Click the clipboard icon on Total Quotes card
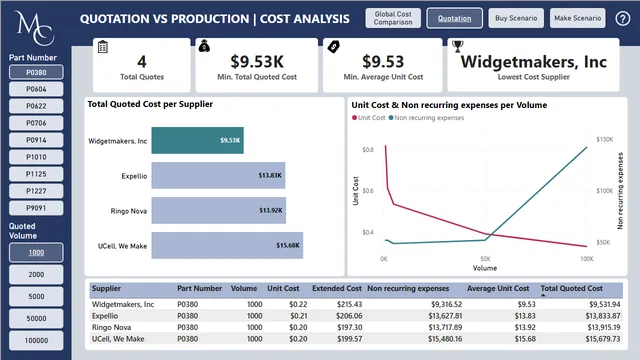Image resolution: width=640 pixels, height=360 pixels. pyautogui.click(x=103, y=47)
